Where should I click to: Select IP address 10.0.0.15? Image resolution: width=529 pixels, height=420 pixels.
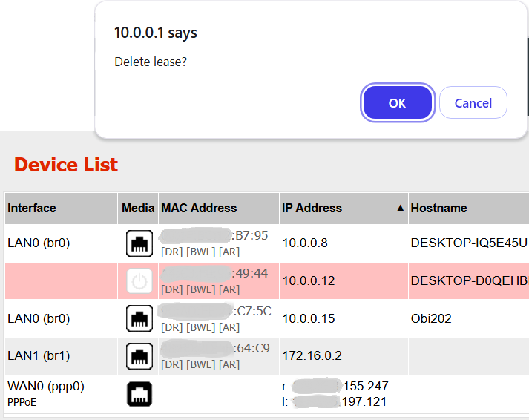(309, 318)
